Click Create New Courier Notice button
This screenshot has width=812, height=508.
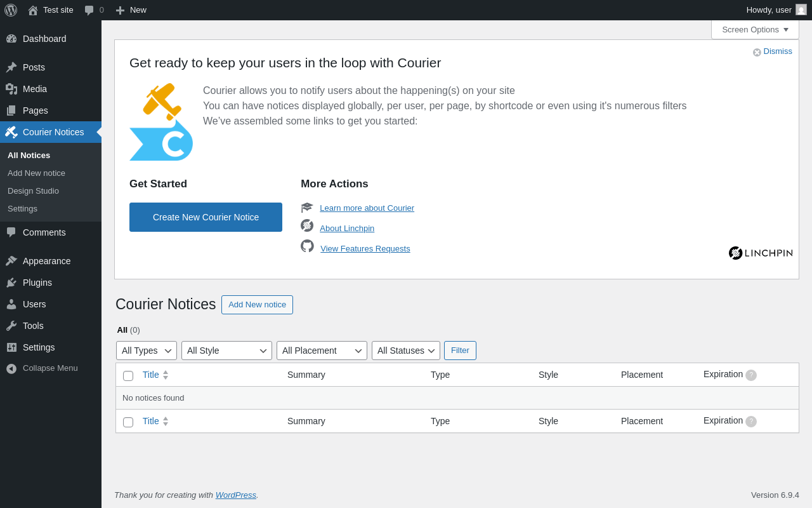[x=206, y=217]
